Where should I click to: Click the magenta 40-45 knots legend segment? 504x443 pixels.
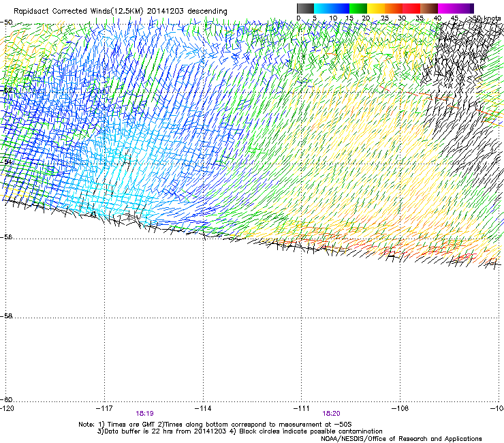[447, 8]
